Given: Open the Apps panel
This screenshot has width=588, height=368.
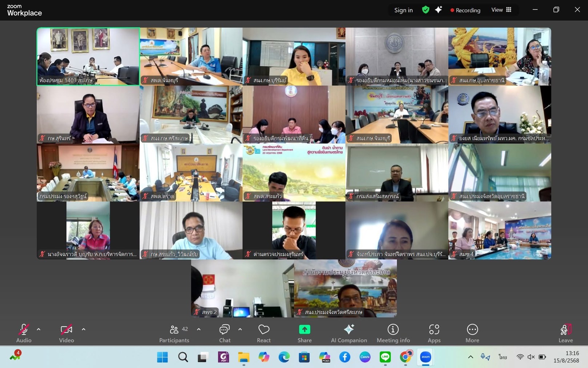Looking at the screenshot, I should pyautogui.click(x=434, y=333).
